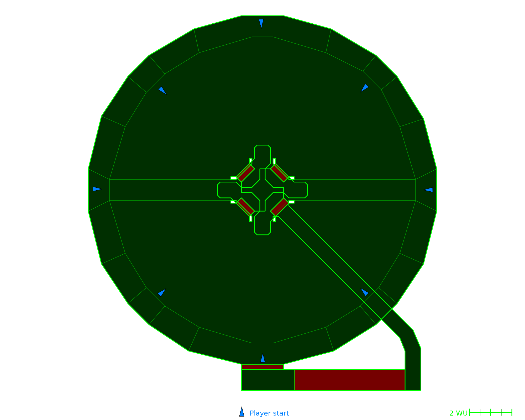Select the lower-left diagonal player start marker

click(161, 292)
